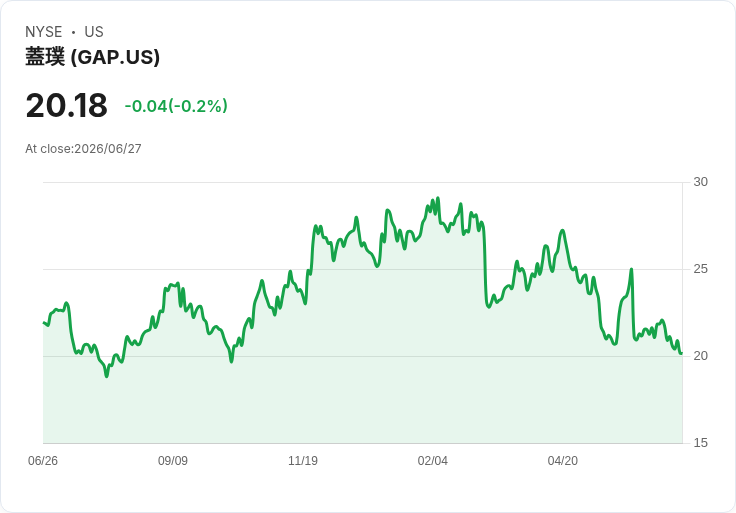736x513 pixels.
Task: Click the 09/09 x-axis date label
Action: pyautogui.click(x=173, y=460)
